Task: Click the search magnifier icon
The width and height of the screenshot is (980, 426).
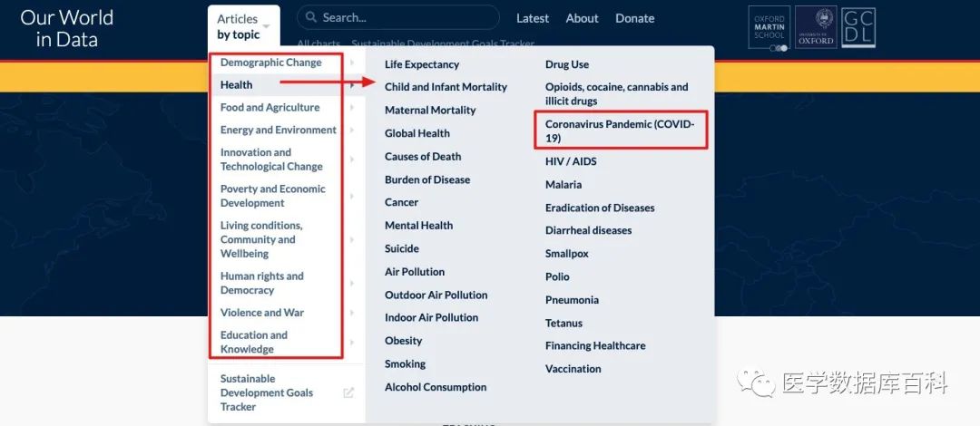Action: [312, 18]
